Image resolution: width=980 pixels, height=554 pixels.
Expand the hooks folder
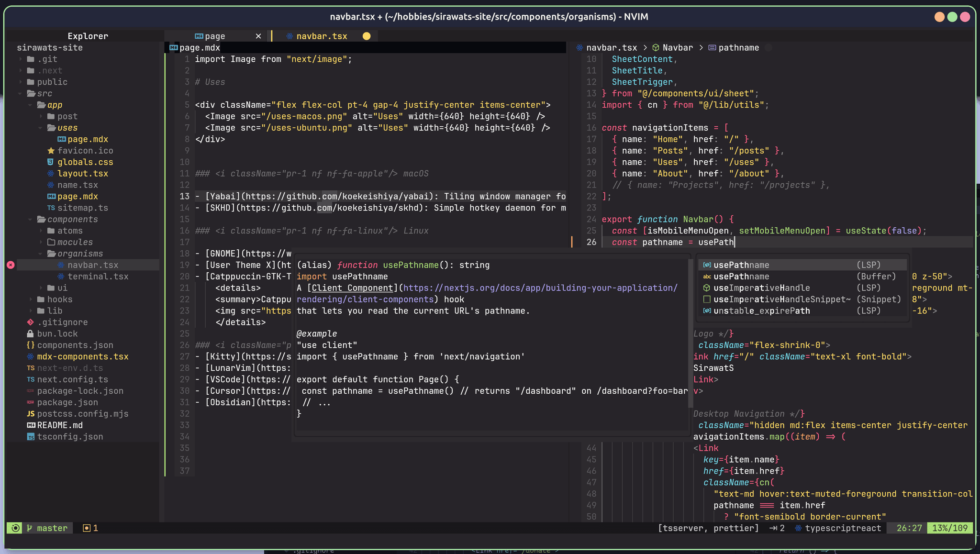(x=31, y=299)
